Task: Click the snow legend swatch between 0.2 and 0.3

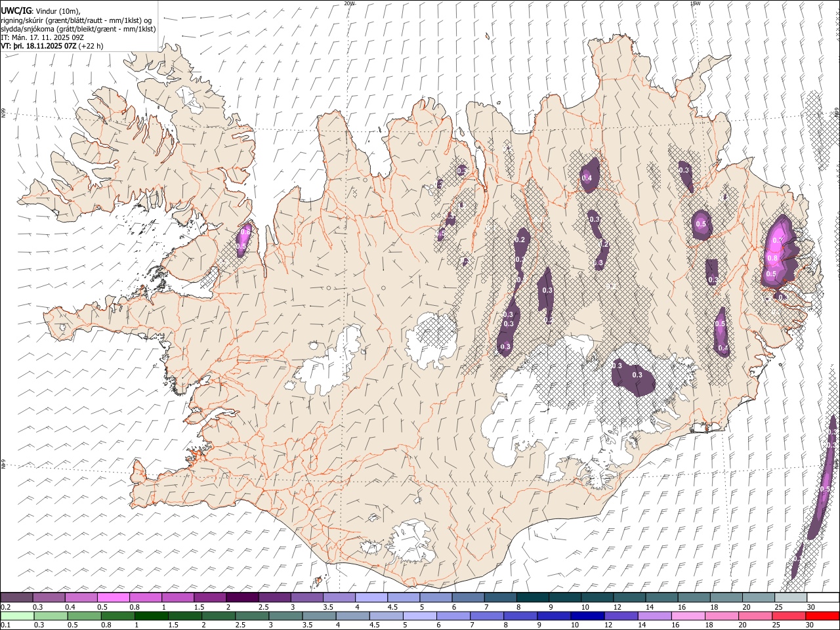Action: pyautogui.click(x=17, y=597)
